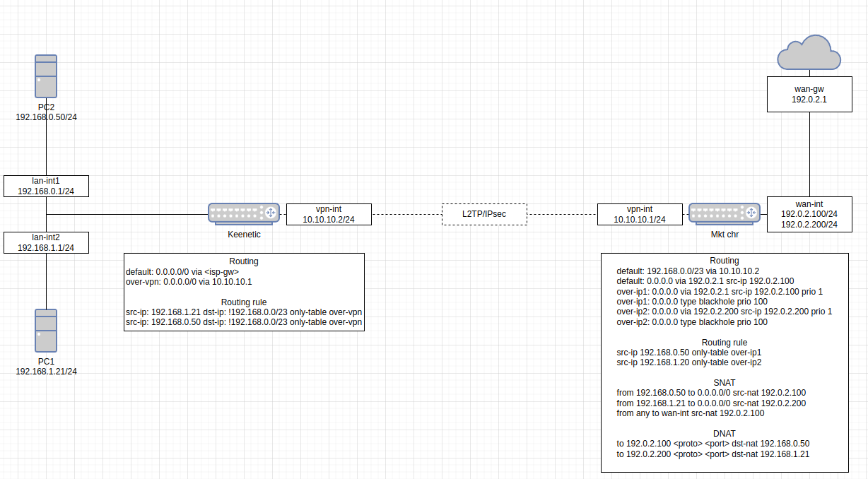Click the PC2 label text
This screenshot has width=868, height=479.
tap(47, 107)
